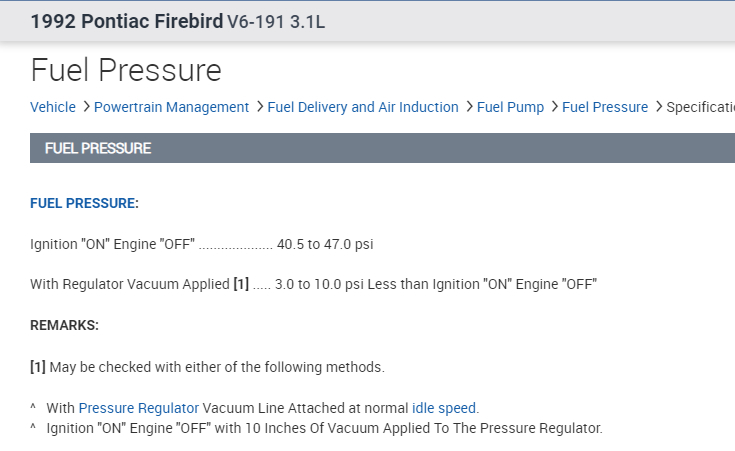Click the chevron arrow before Powertrain Management
Screen dimensions: 735x451
86,107
